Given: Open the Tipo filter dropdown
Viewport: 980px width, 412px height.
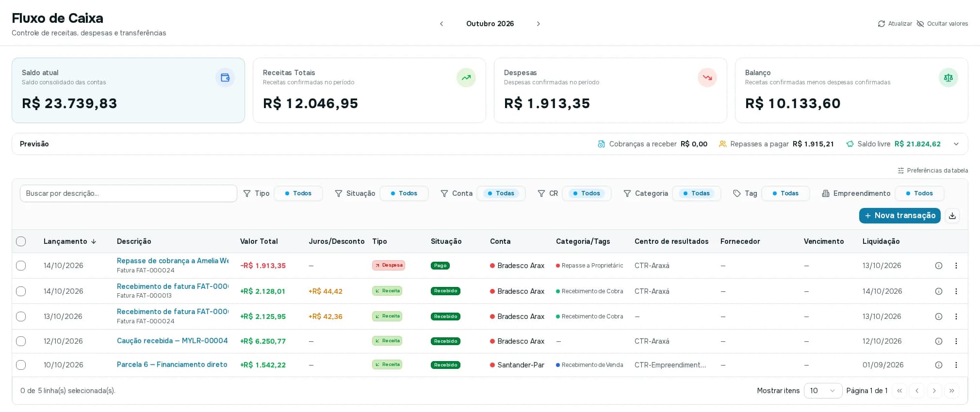Looking at the screenshot, I should point(298,193).
